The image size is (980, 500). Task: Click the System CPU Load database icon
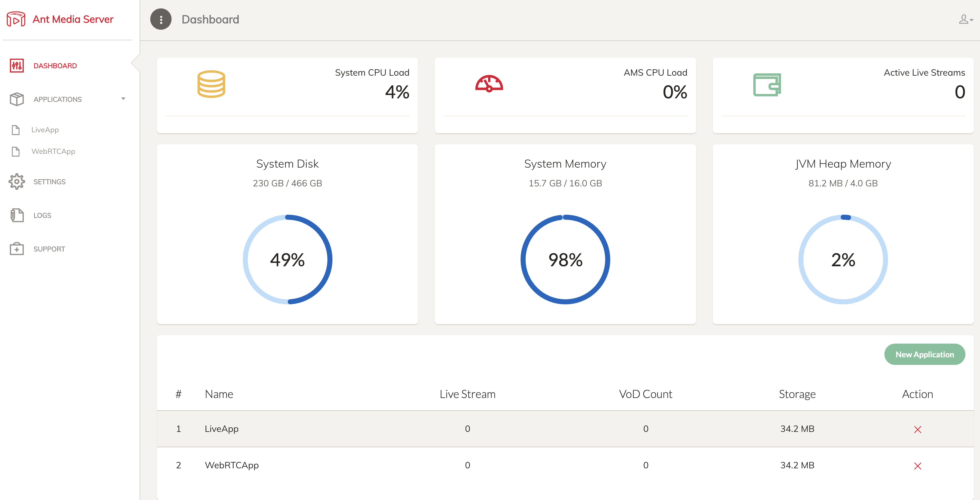211,84
